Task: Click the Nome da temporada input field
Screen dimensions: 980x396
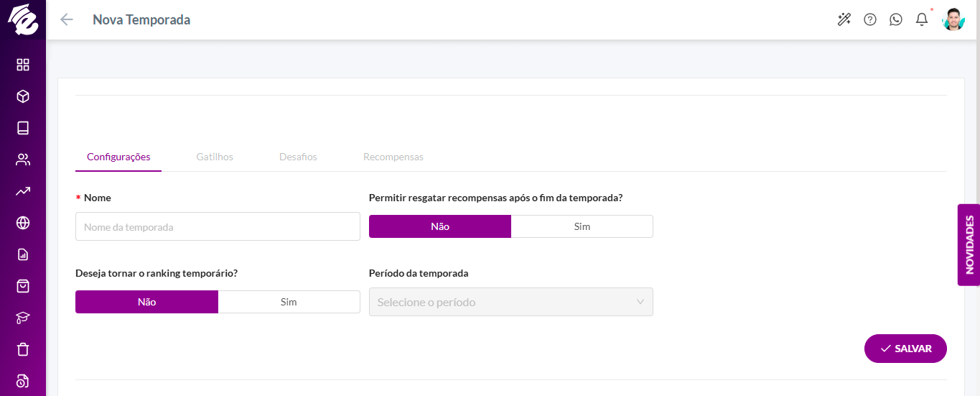Action: click(x=218, y=226)
